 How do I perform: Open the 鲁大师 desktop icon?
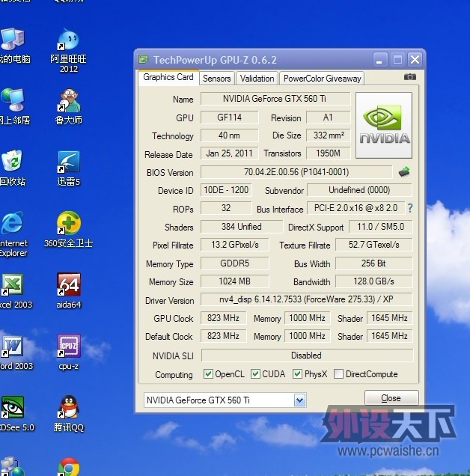coord(68,107)
